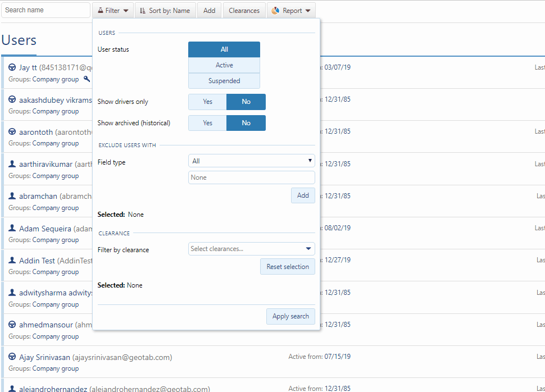Choose No for Show drivers only
Viewport: 545px width, 392px height.
(246, 102)
